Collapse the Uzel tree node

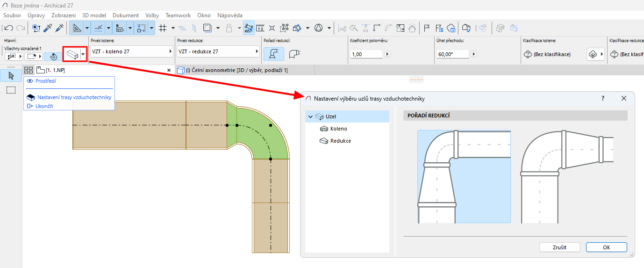[x=310, y=116]
